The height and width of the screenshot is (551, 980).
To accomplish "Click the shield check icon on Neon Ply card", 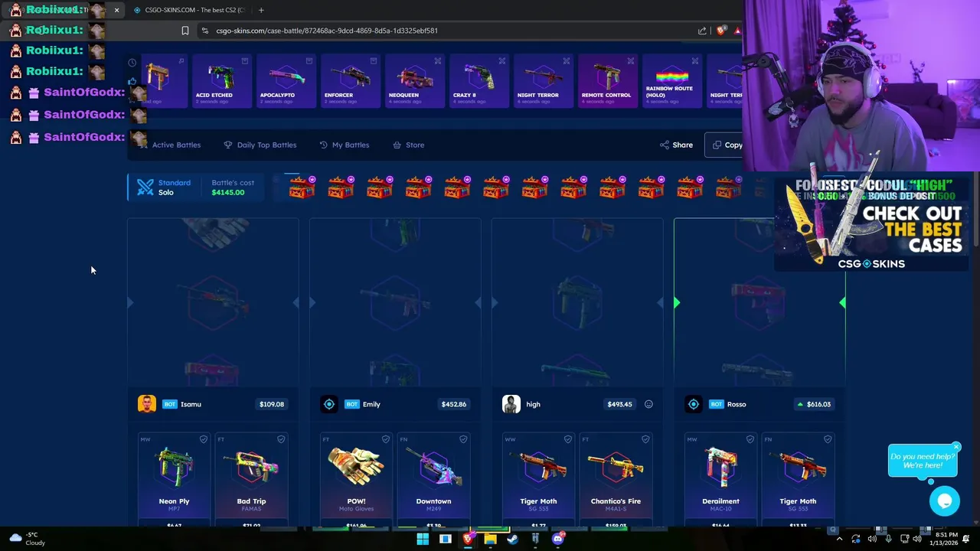I will 204,439.
